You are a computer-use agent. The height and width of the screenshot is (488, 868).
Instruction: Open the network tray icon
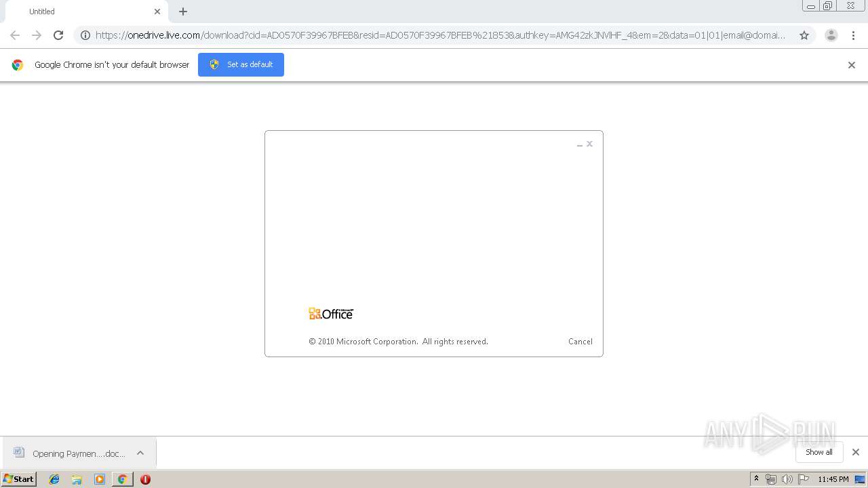pyautogui.click(x=771, y=479)
